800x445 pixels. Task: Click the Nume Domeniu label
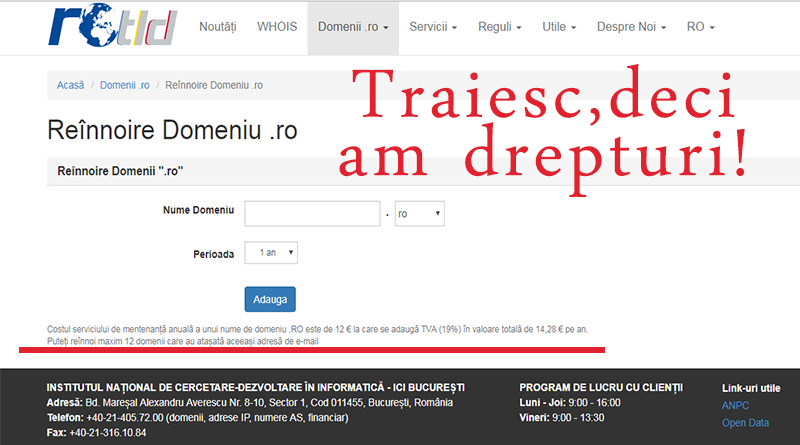tap(198, 210)
